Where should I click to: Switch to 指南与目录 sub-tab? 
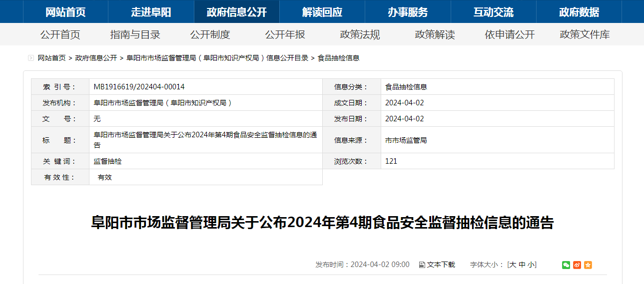click(135, 35)
